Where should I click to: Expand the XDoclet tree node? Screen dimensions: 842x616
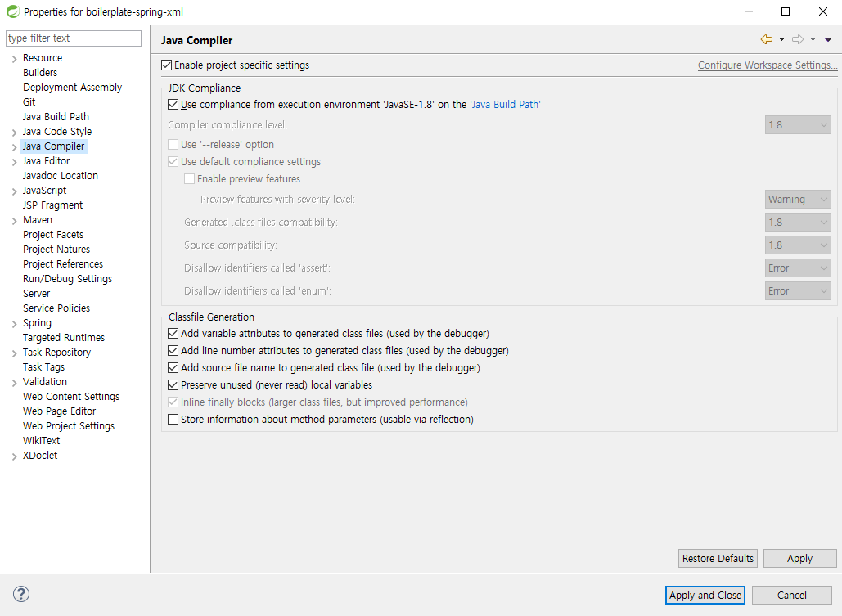pos(14,456)
